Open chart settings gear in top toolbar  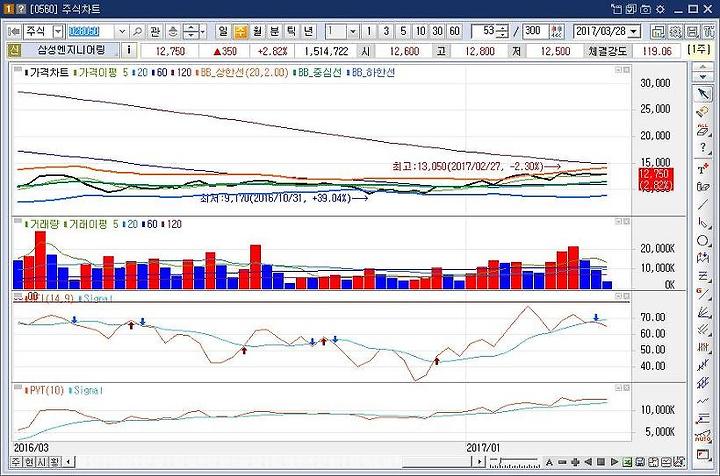click(x=675, y=31)
